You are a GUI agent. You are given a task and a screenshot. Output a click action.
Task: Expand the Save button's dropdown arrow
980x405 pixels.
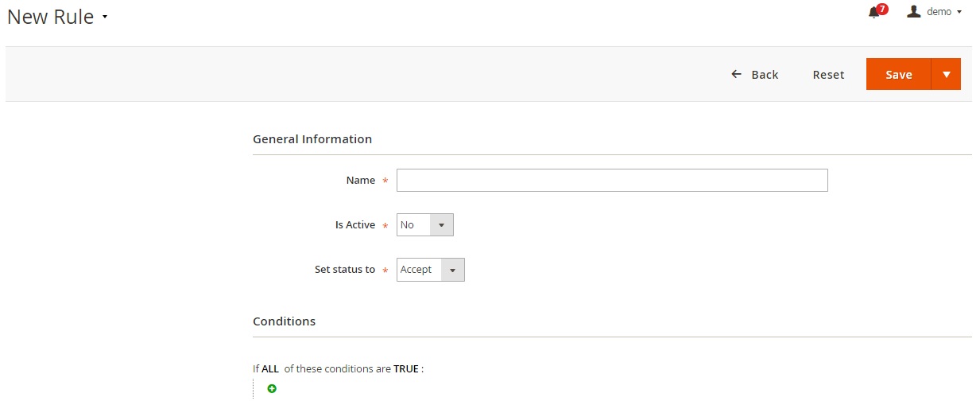tap(946, 74)
